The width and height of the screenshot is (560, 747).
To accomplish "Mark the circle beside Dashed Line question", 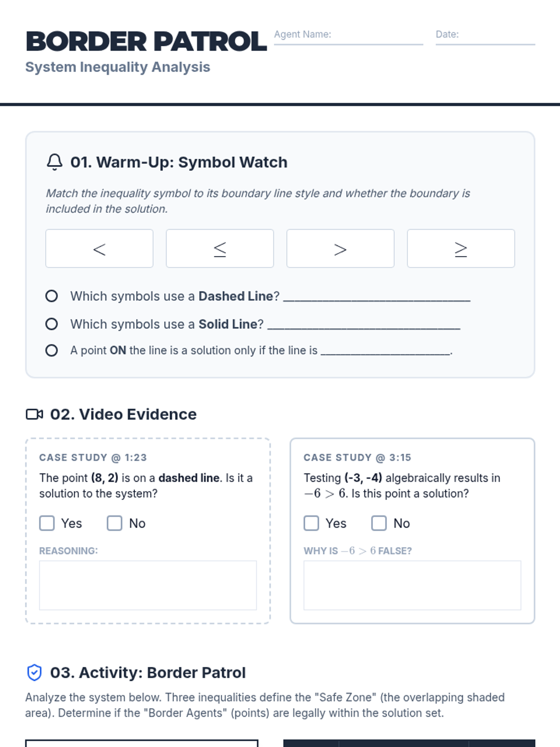I will (52, 296).
